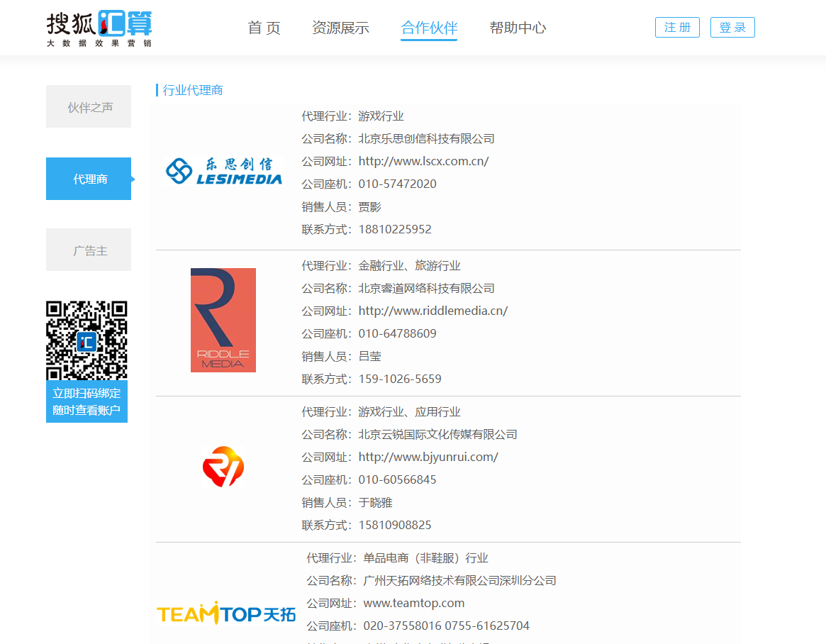
Task: Click mobile number 15810908825
Action: tap(395, 525)
